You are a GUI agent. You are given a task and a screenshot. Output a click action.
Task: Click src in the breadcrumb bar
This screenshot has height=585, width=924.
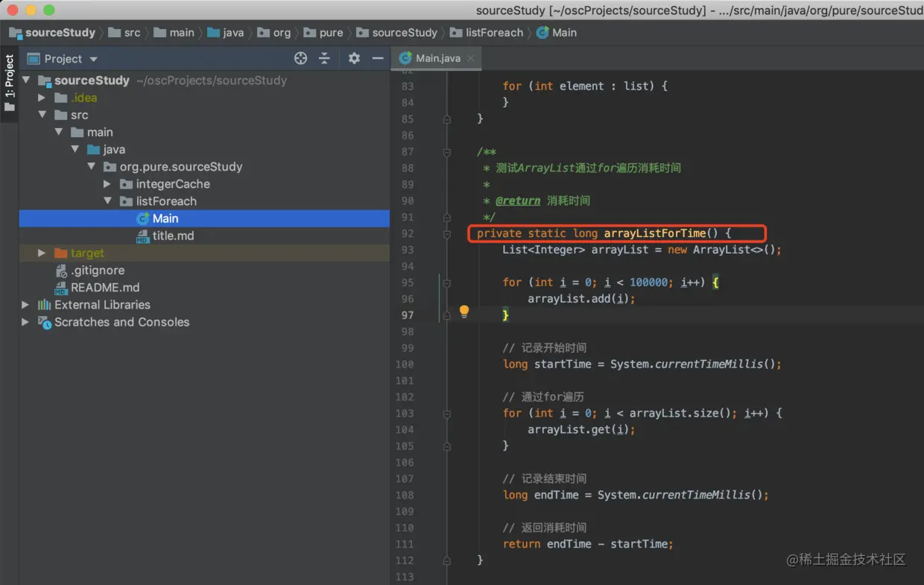(x=124, y=33)
